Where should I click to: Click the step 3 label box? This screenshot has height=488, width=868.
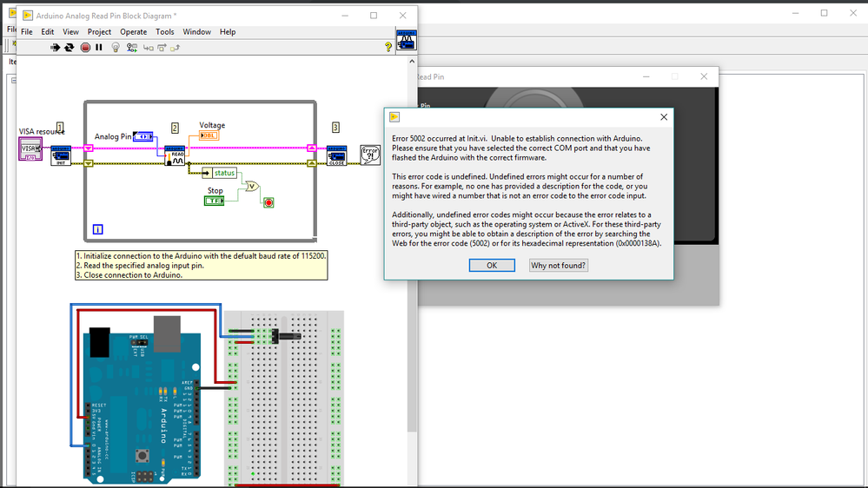coord(335,128)
